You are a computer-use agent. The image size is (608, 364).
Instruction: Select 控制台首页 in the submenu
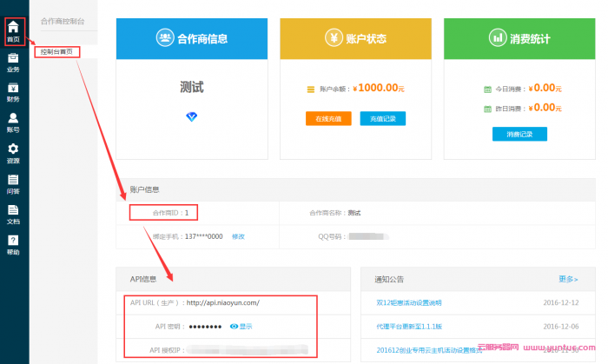point(59,52)
